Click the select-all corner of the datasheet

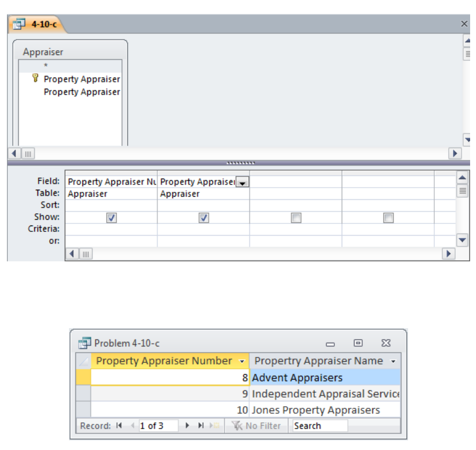tap(83, 361)
